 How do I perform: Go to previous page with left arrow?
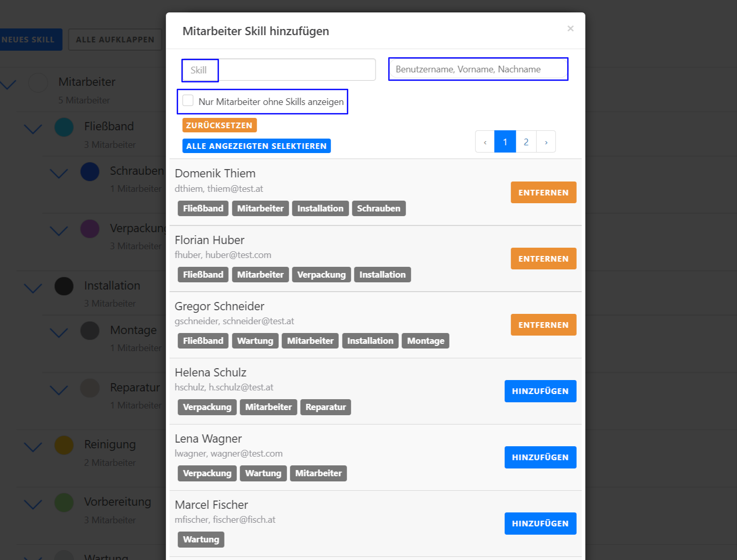pyautogui.click(x=485, y=142)
